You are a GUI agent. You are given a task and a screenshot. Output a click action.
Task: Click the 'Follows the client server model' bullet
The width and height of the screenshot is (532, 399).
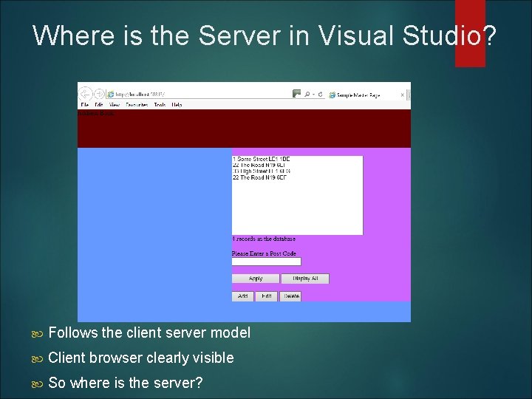(149, 332)
